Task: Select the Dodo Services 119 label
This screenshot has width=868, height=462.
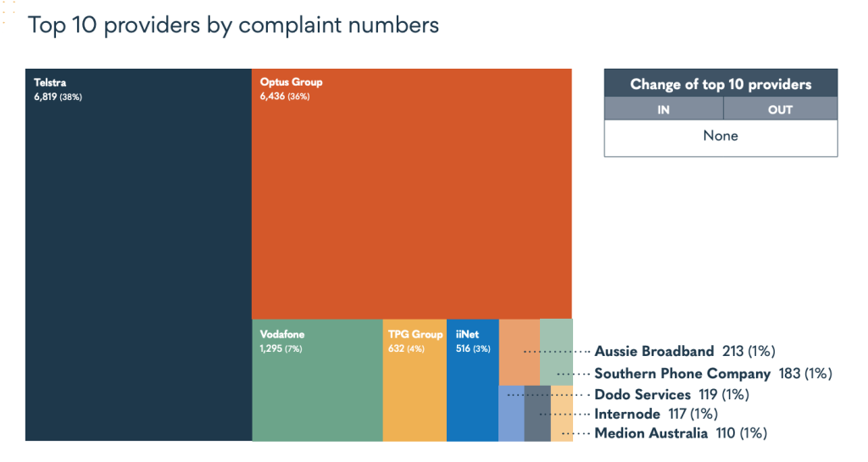Action: 671,394
